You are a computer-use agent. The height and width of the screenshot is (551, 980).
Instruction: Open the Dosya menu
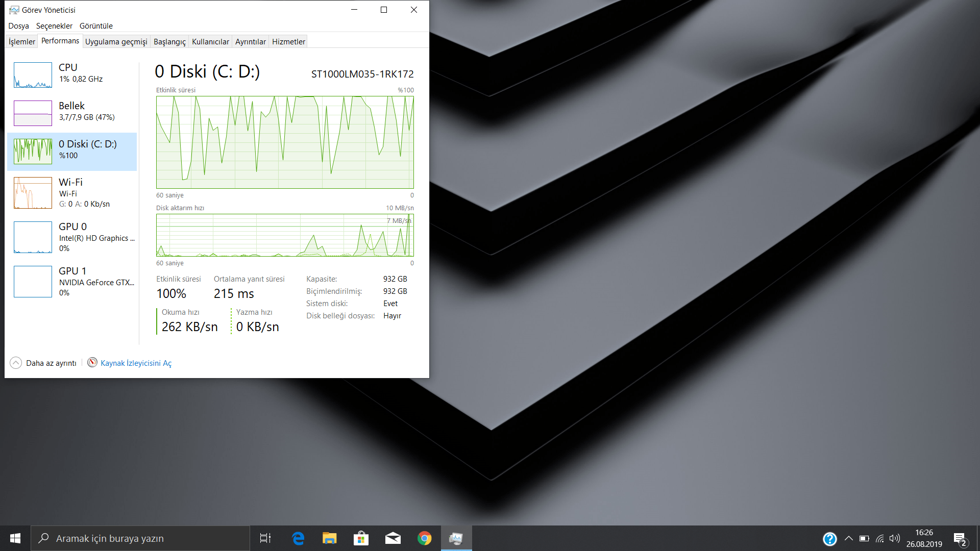tap(18, 26)
